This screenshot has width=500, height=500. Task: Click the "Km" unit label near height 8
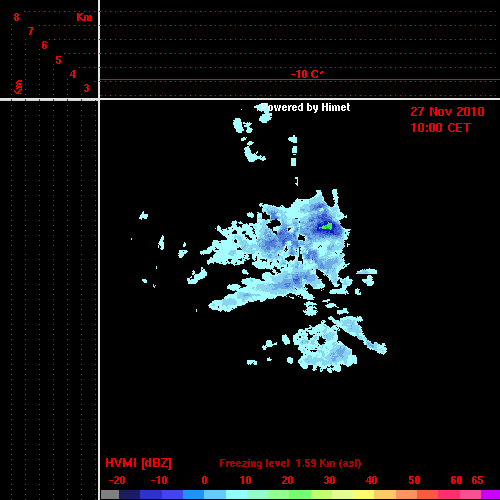click(x=84, y=17)
